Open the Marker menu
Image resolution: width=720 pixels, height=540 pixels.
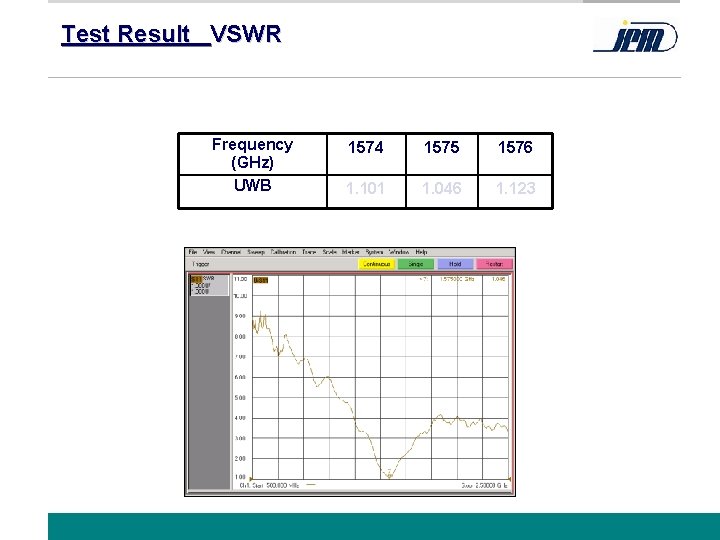351,252
